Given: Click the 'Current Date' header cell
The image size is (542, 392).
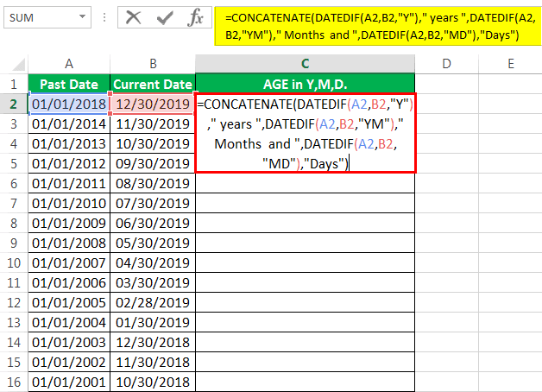Looking at the screenshot, I should click(x=153, y=84).
